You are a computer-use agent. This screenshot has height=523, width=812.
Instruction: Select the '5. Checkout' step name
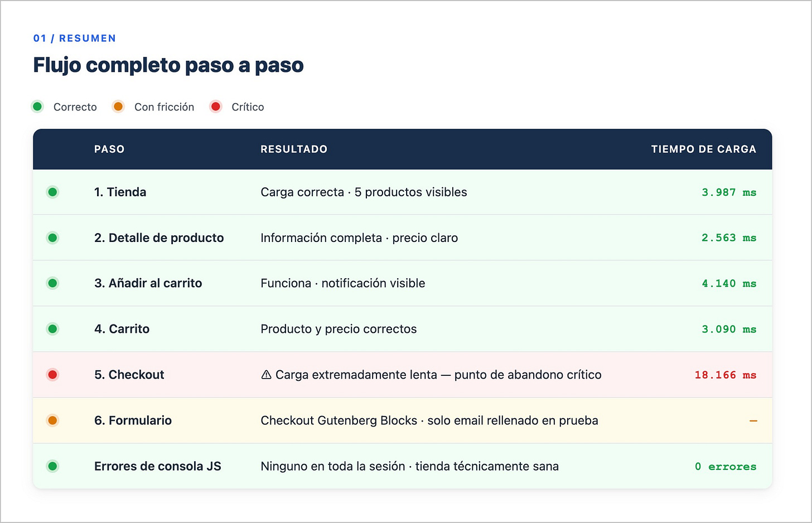coord(129,375)
